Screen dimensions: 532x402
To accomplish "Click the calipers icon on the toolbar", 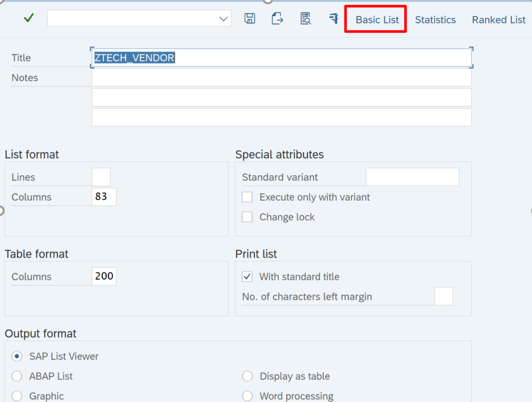I will pos(333,18).
